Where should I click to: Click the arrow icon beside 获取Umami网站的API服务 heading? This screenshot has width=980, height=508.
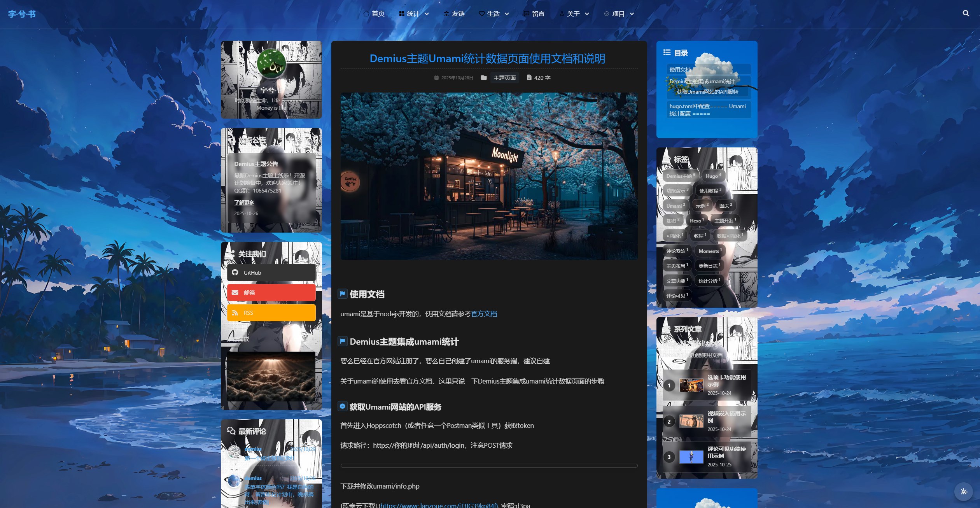coord(342,406)
